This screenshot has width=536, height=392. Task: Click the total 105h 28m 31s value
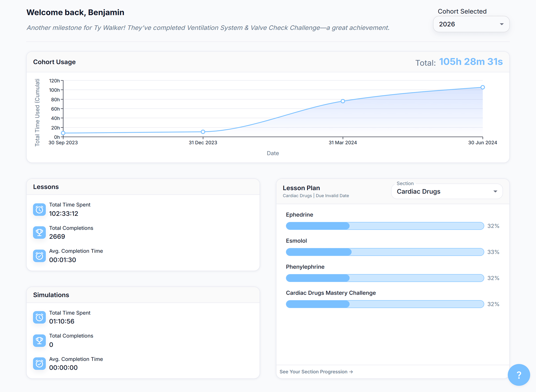(x=471, y=62)
